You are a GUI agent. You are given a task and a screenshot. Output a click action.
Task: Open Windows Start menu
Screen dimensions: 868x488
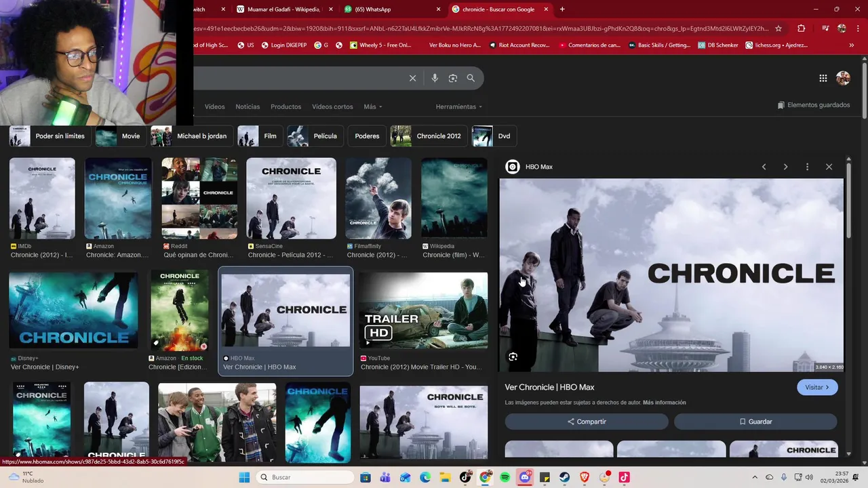pyautogui.click(x=244, y=477)
